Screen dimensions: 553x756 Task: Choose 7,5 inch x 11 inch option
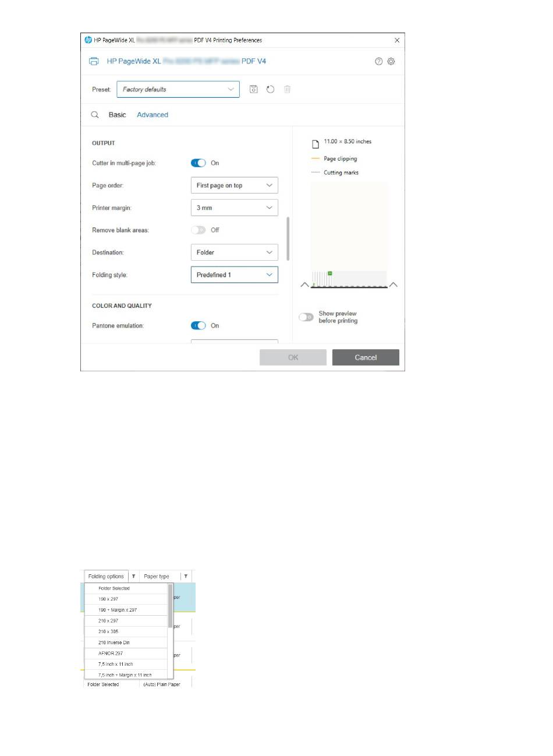126,664
